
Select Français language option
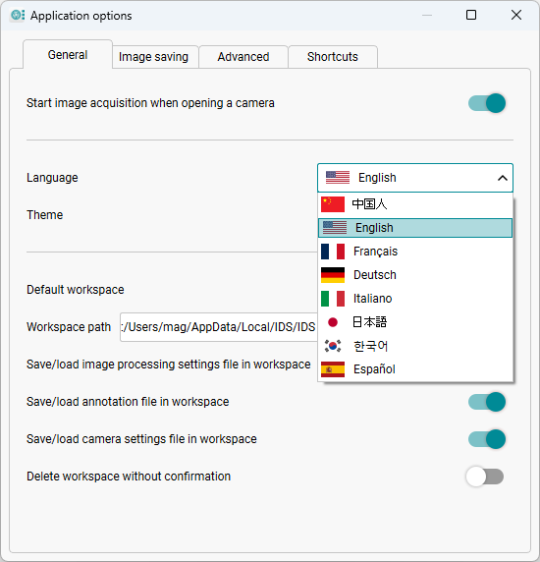415,251
